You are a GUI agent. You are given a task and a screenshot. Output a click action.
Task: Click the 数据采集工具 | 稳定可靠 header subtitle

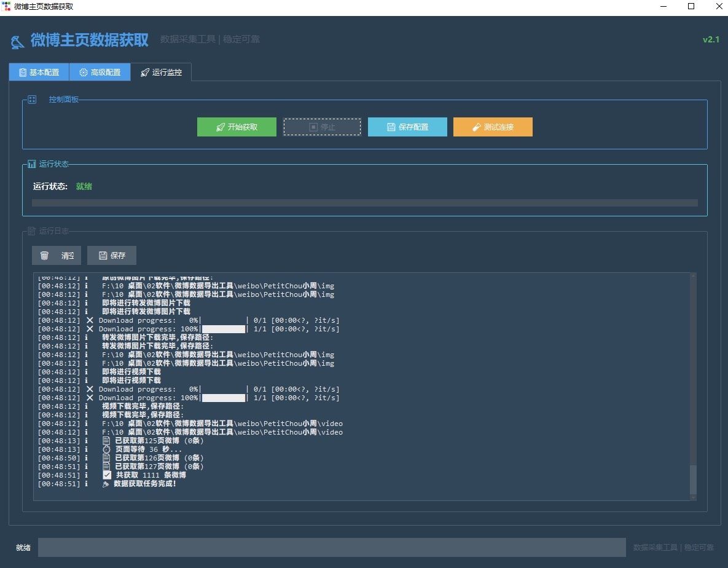210,39
